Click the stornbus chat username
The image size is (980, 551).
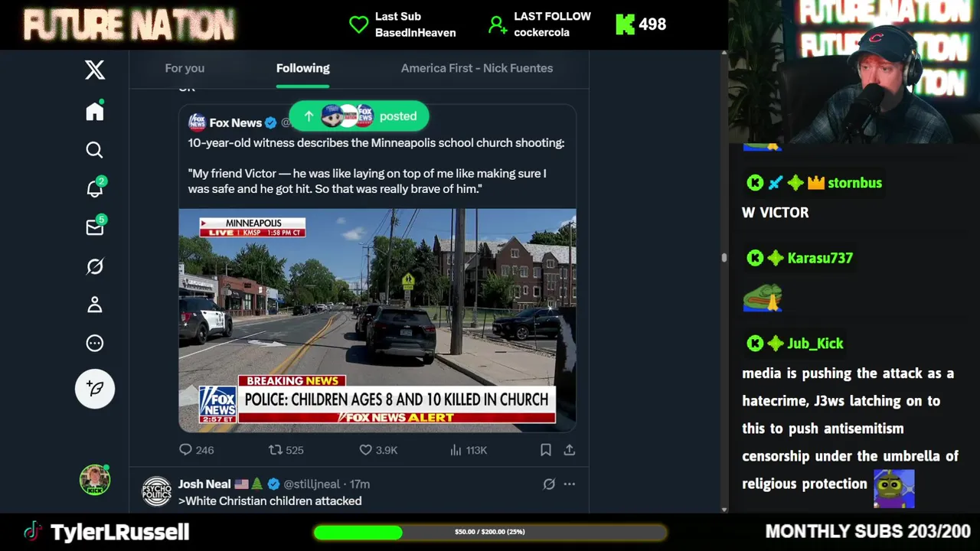pos(854,183)
